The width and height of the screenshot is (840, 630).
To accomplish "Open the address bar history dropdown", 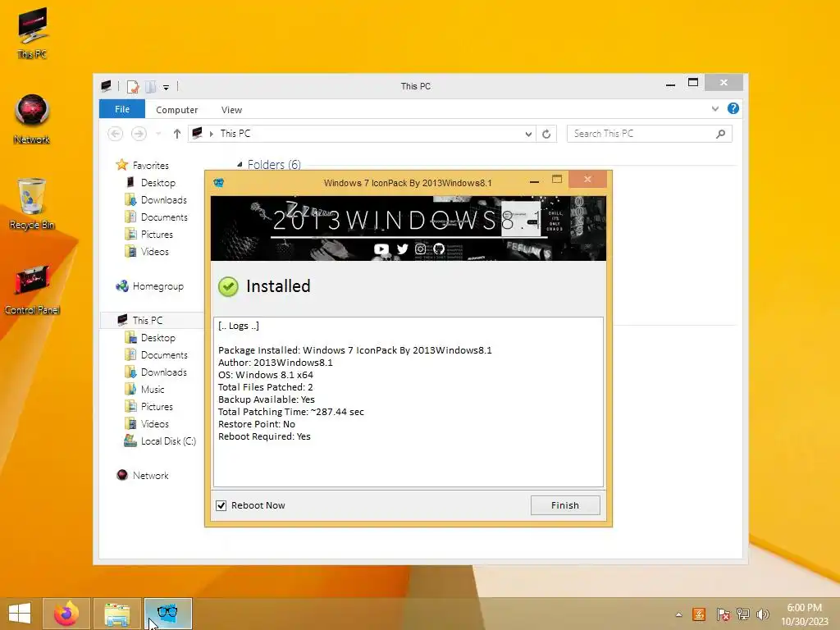I will click(528, 134).
